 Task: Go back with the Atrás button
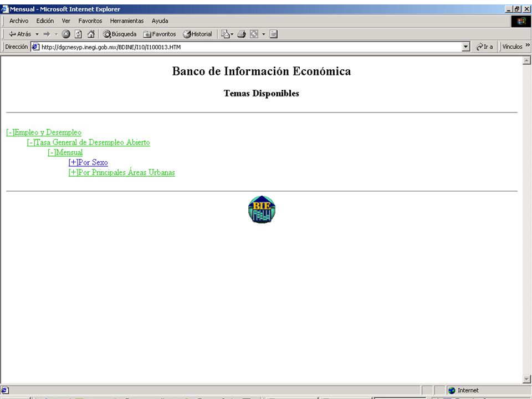point(20,34)
